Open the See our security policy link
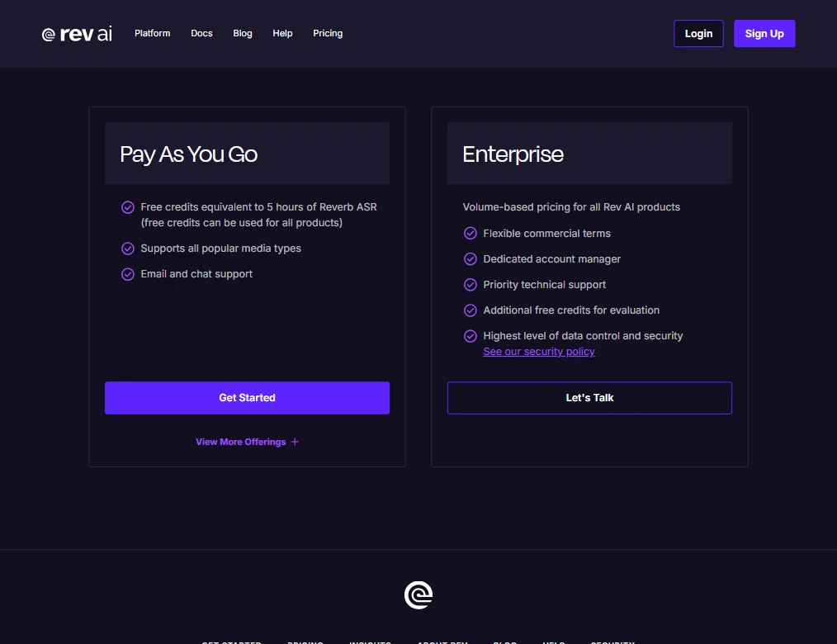The height and width of the screenshot is (644, 837). click(539, 352)
